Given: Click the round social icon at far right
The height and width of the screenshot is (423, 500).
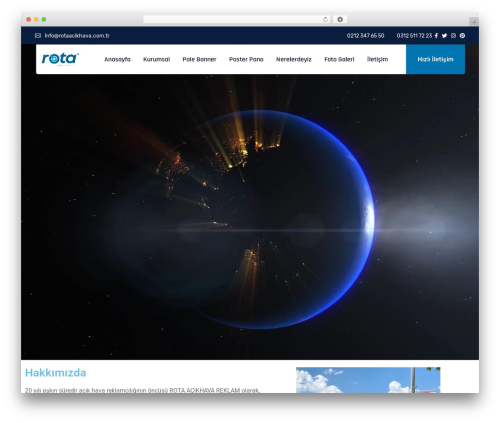Looking at the screenshot, I should 462,36.
